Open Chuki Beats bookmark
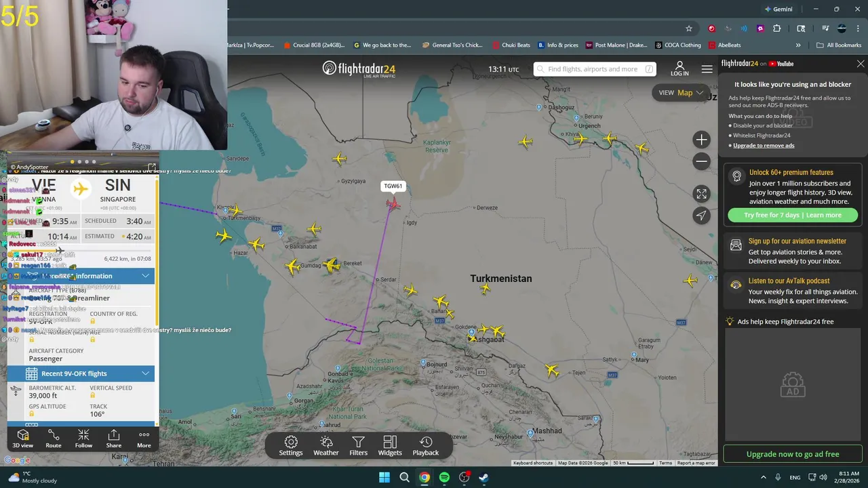The height and width of the screenshot is (488, 868). point(511,45)
